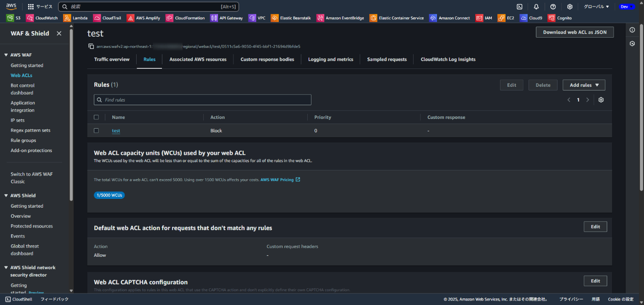Open the Add rules dropdown
Viewport: 644px width, 305px height.
pyautogui.click(x=584, y=85)
